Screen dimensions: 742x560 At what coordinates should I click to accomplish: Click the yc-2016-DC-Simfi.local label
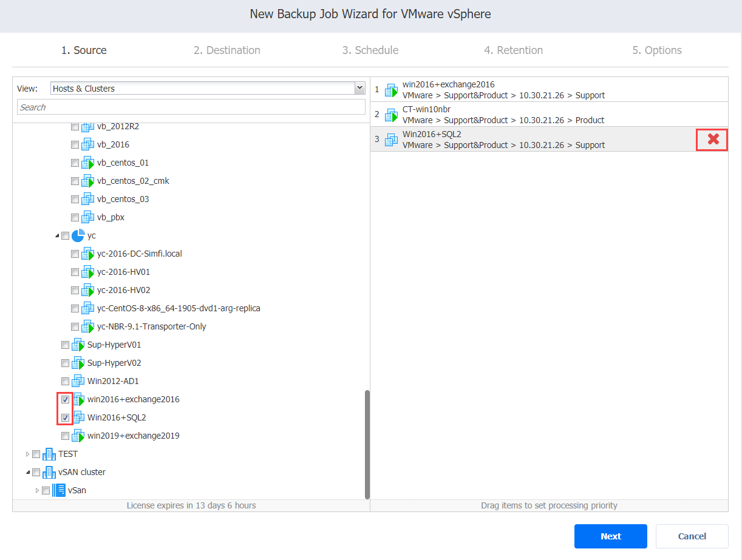click(140, 254)
